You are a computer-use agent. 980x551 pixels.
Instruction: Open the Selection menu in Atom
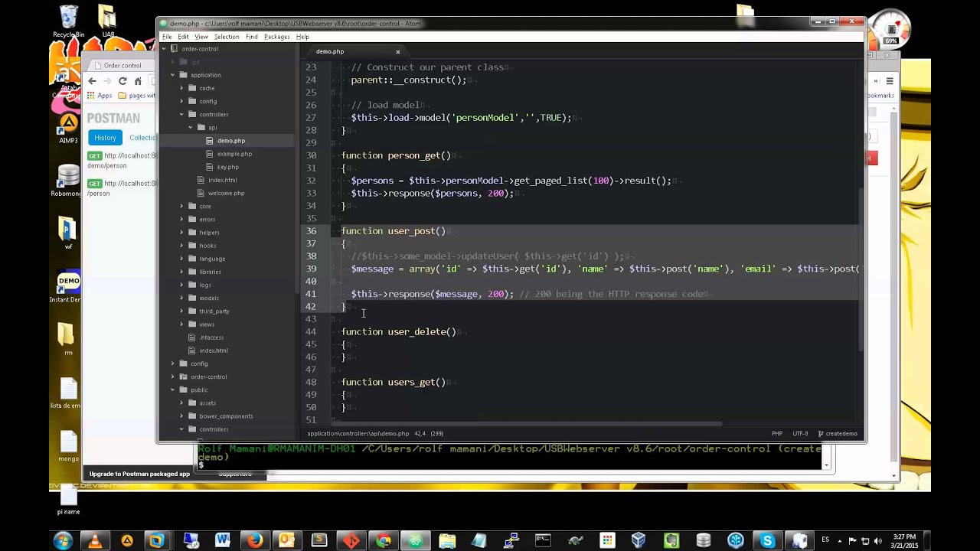(227, 37)
